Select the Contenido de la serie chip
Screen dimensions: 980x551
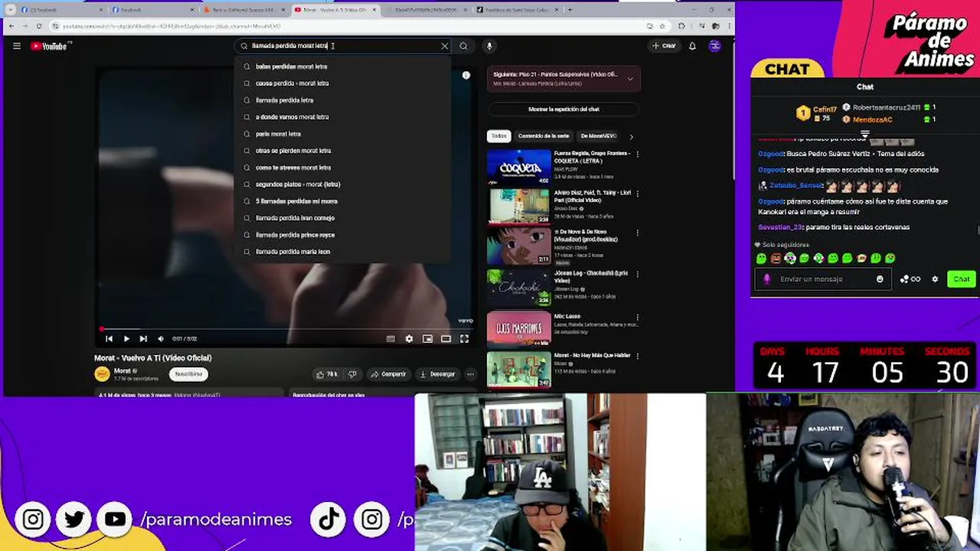pos(544,136)
